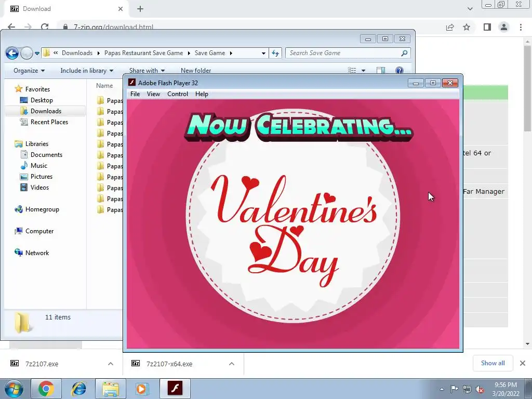Open Internet Explorer from taskbar
Image resolution: width=532 pixels, height=399 pixels.
pos(78,389)
